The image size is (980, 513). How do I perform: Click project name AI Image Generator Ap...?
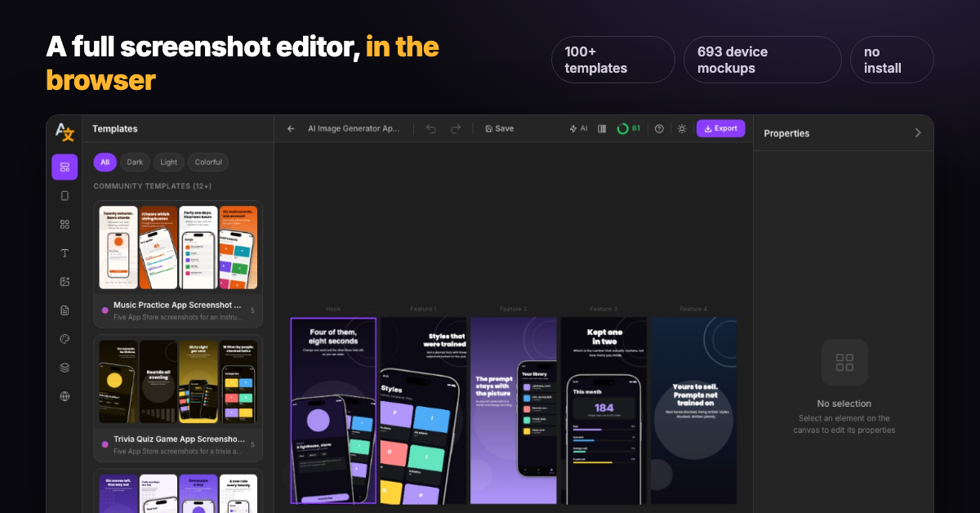354,129
